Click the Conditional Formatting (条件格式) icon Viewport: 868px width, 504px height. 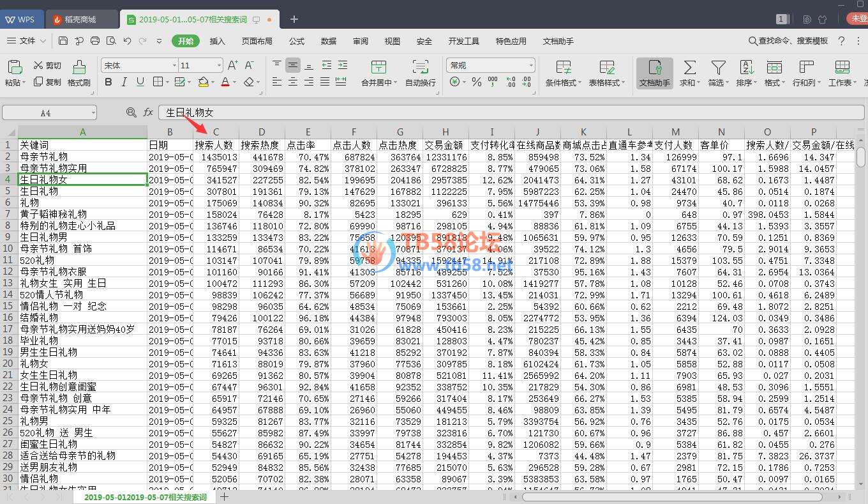[x=563, y=67]
